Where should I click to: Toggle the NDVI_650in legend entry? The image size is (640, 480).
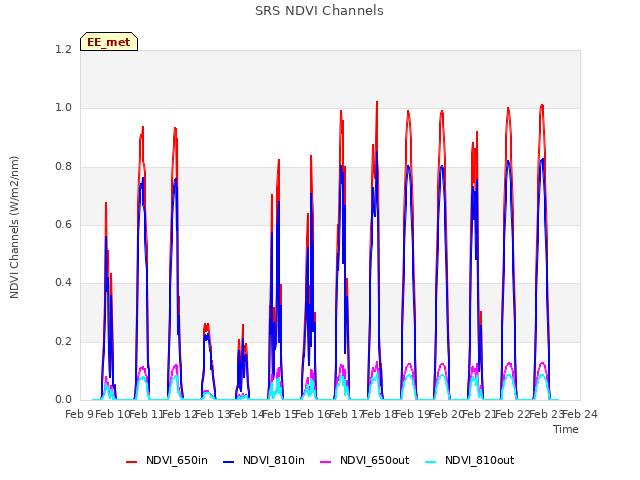pos(167,461)
